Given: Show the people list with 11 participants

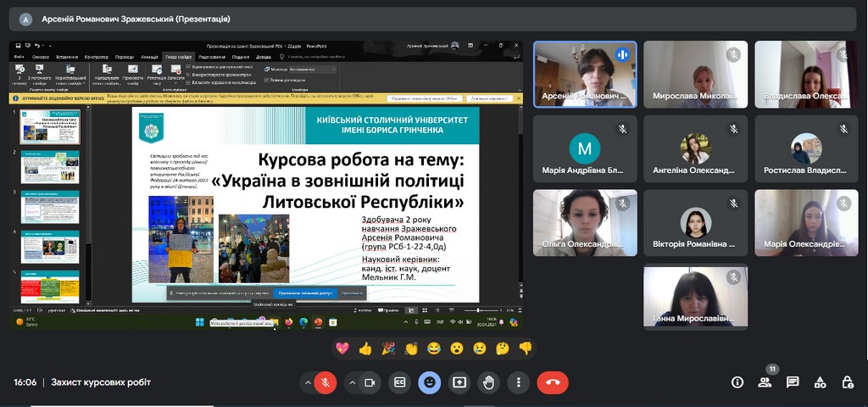Looking at the screenshot, I should [765, 382].
